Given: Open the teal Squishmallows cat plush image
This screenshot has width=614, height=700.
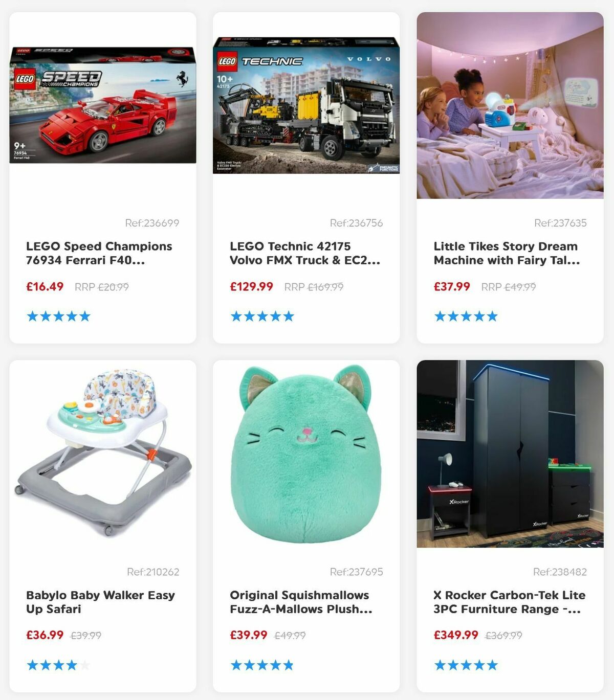Looking at the screenshot, I should pos(306,454).
